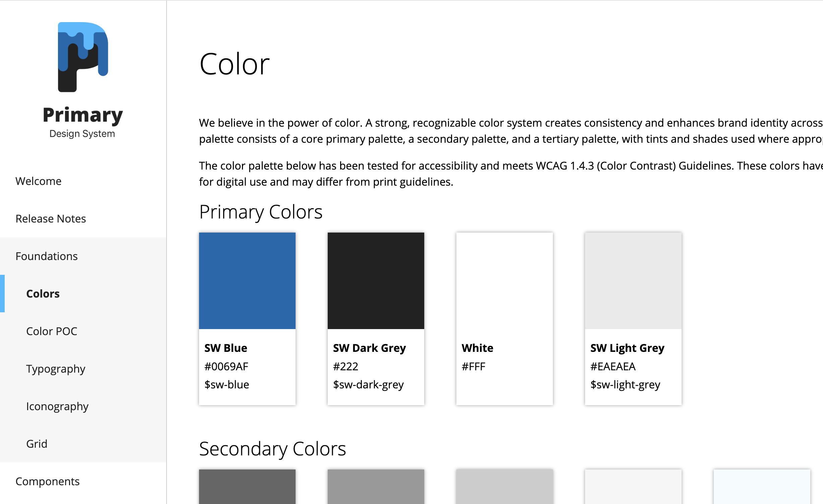The image size is (823, 504).
Task: Select the #EAEAEA hex value
Action: pos(613,366)
